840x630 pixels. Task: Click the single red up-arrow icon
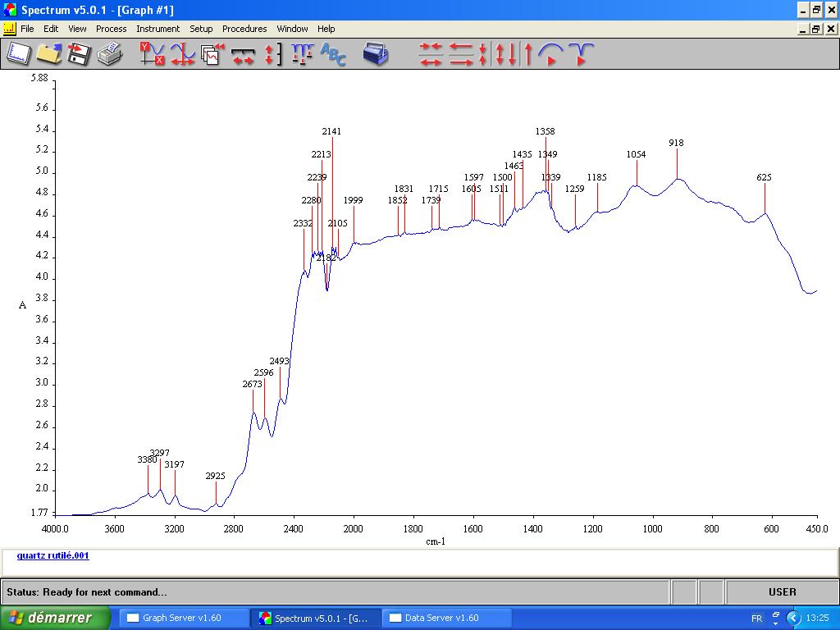point(528,54)
